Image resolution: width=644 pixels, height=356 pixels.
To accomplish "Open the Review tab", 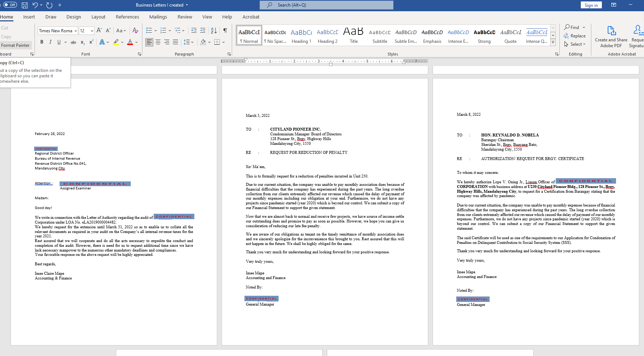I will click(185, 17).
